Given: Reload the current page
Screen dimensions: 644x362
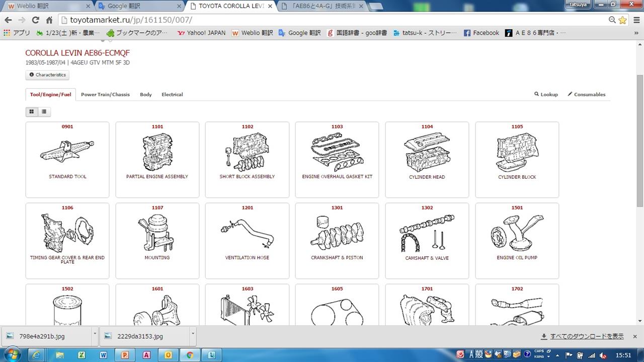Looking at the screenshot, I should [x=35, y=20].
